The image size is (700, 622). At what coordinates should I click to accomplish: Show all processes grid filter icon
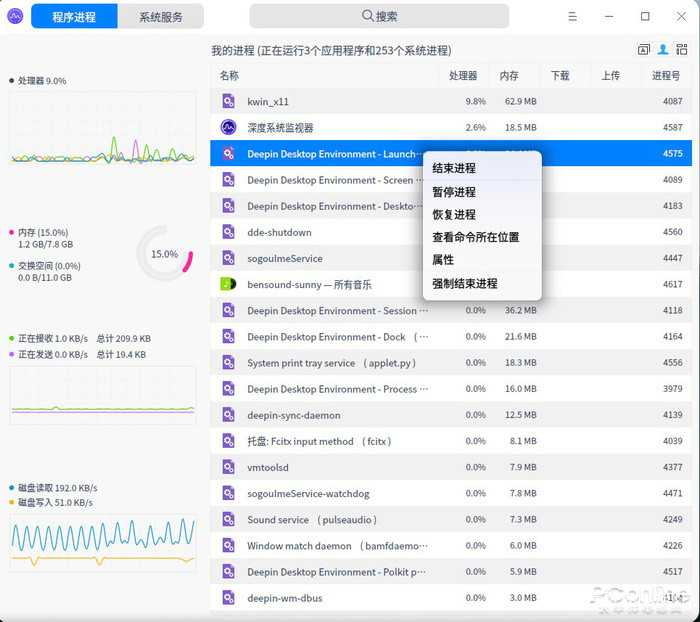click(x=682, y=50)
